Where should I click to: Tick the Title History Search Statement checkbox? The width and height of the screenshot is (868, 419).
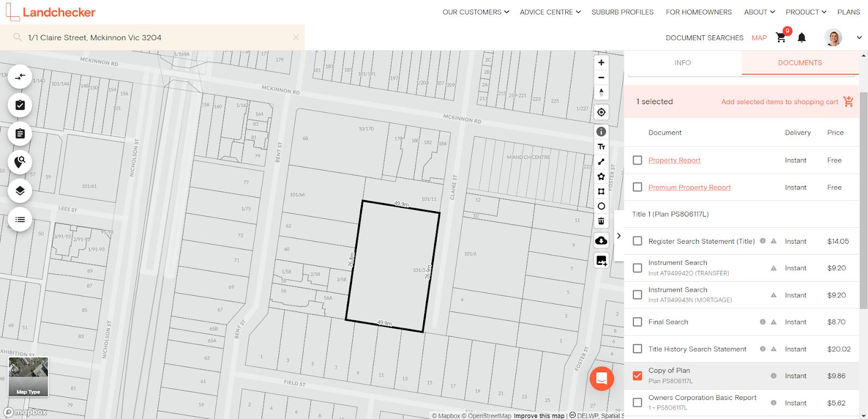[x=637, y=349]
